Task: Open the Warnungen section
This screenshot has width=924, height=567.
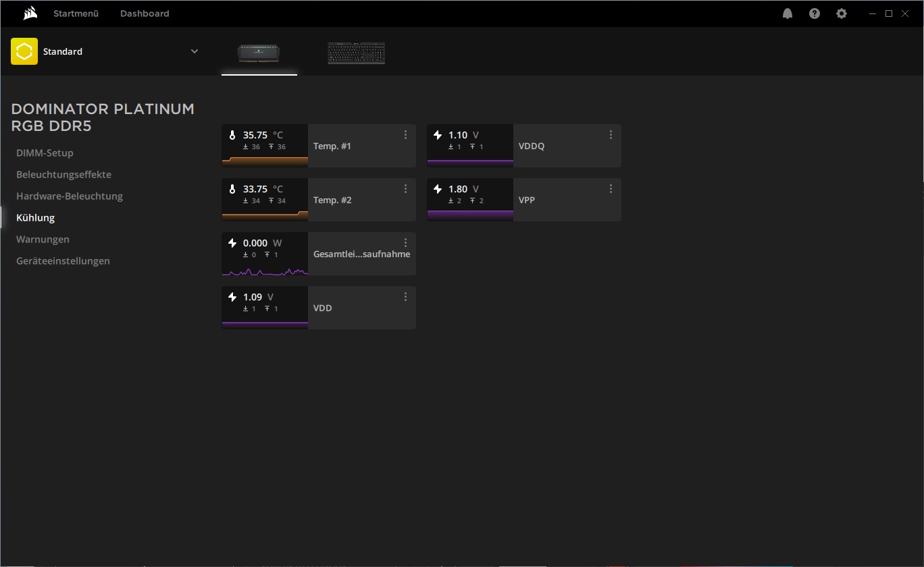Action: click(x=43, y=240)
